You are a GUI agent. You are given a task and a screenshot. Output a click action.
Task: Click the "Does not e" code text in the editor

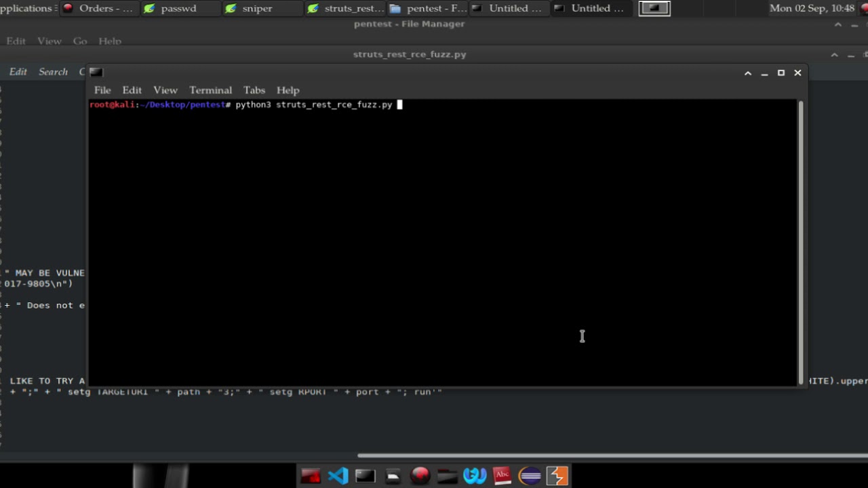[x=56, y=306]
